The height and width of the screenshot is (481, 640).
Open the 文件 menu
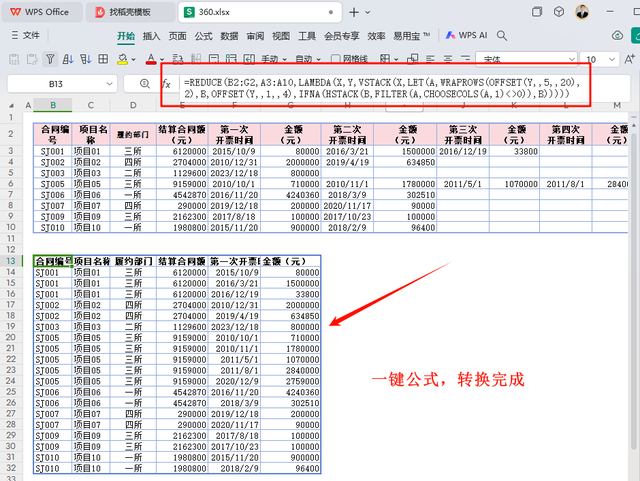point(31,36)
